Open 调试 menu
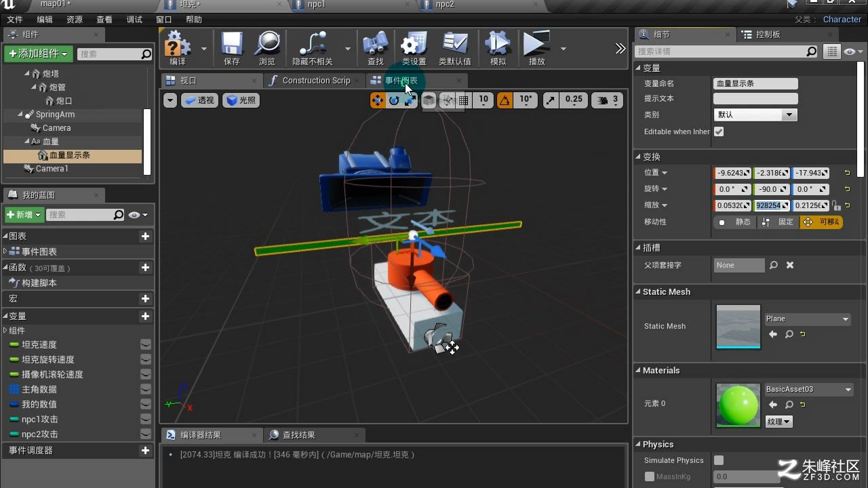 (134, 20)
